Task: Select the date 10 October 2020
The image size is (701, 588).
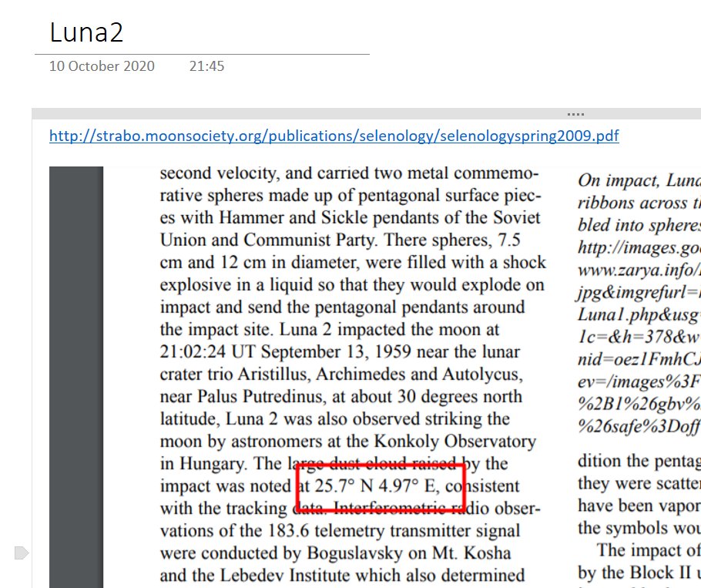Action: click(x=102, y=66)
